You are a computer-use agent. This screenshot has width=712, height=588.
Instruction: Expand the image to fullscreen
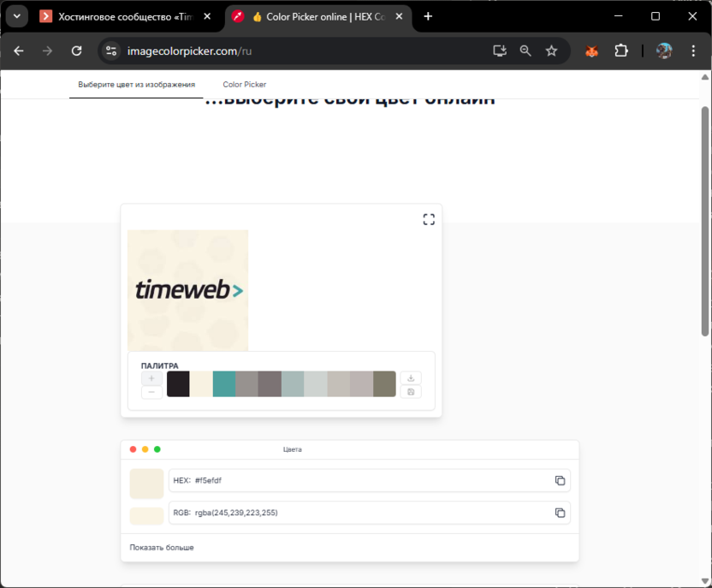pos(429,220)
